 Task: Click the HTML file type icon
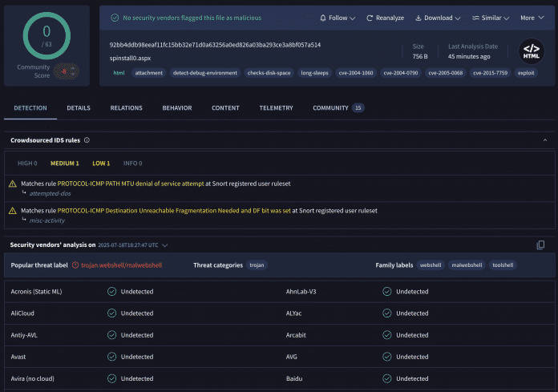531,51
